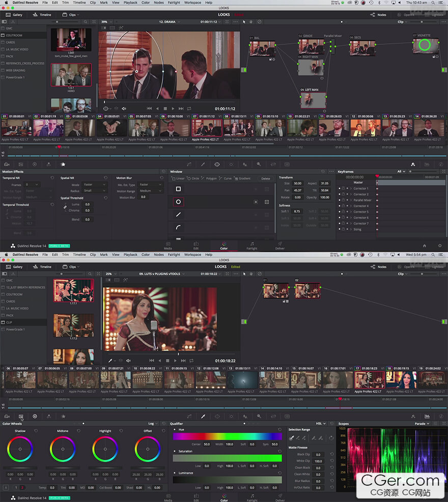Open Color Wheels Log mode dropdown

(x=152, y=424)
